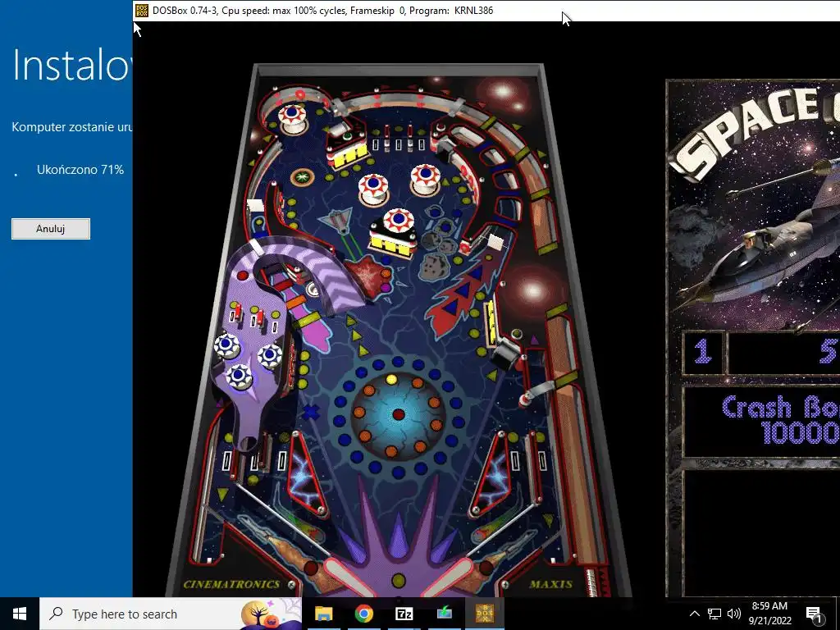Click the Space Cadet logo panel

click(755, 204)
